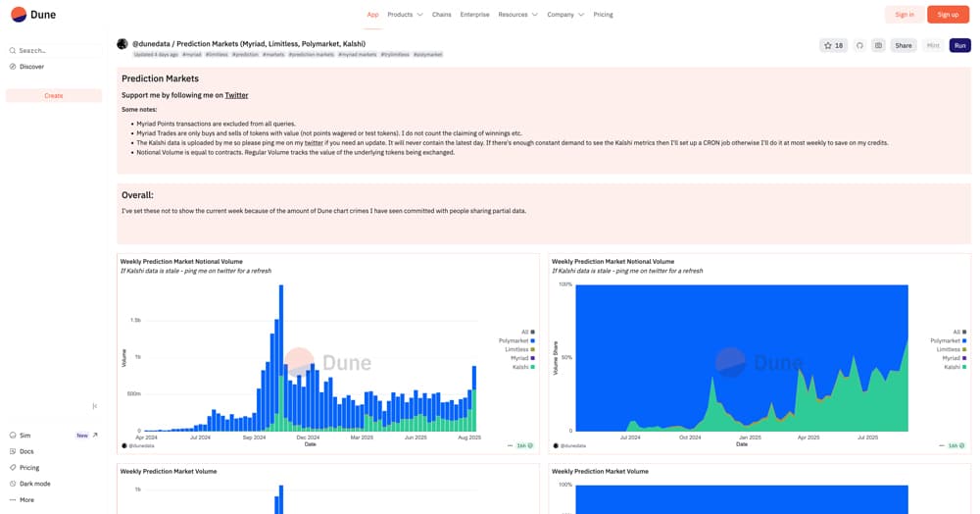
Task: Click the #limitless tag
Action: [217, 54]
